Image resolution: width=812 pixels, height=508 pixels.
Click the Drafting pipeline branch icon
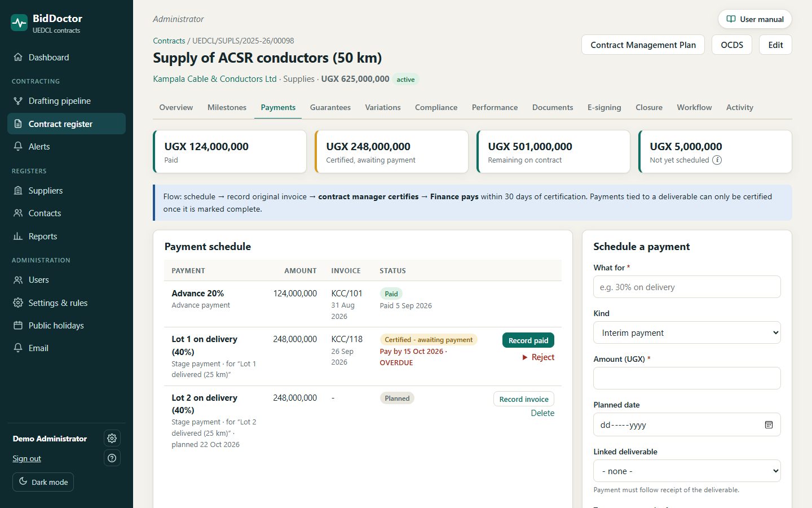[18, 100]
